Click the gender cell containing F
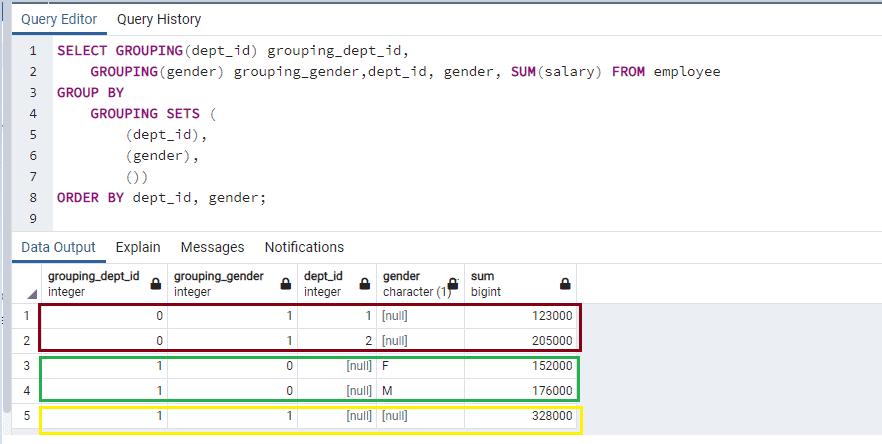882x444 pixels. click(x=420, y=366)
